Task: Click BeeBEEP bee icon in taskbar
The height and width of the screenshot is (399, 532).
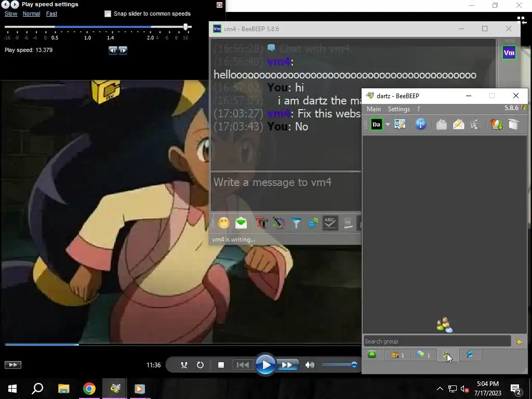Action: coord(115,389)
